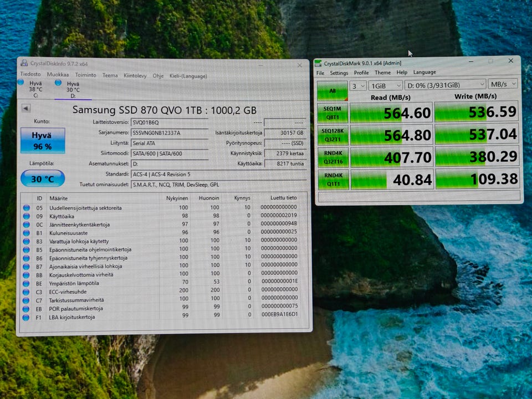
Task: Click status icon for row B7 Ajonaikaisia virheellisiä lohkoja
Action: tap(26, 267)
